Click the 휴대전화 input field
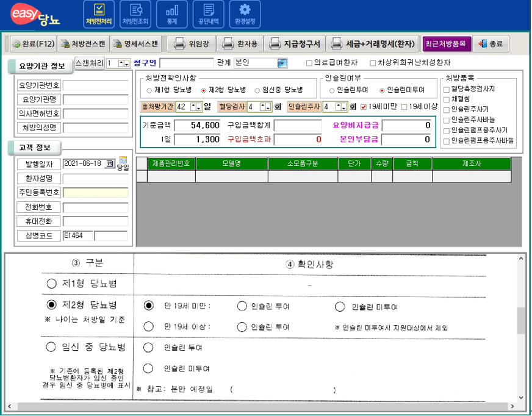 [x=96, y=221]
